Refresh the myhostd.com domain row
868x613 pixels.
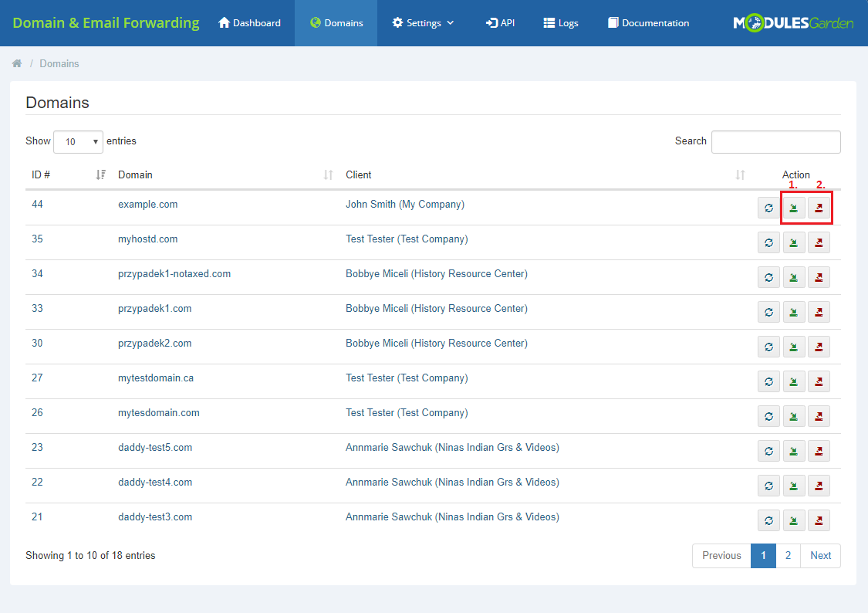(x=769, y=242)
